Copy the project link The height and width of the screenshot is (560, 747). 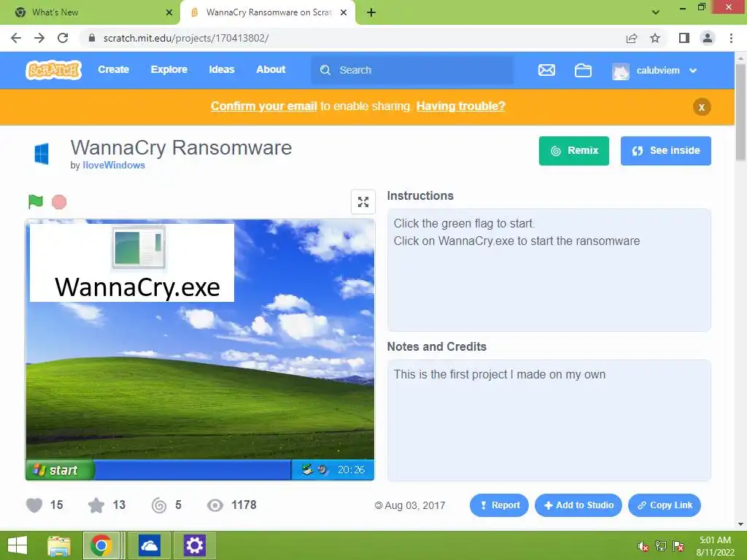[664, 505]
